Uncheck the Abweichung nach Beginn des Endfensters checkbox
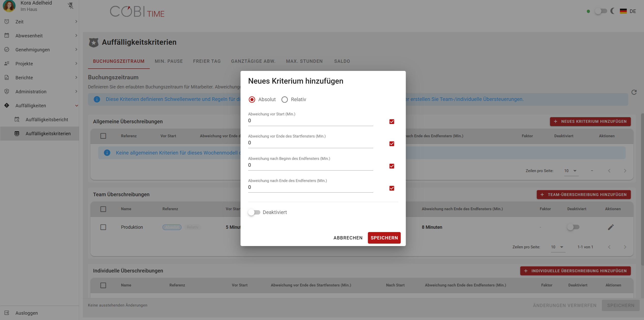 pyautogui.click(x=392, y=166)
